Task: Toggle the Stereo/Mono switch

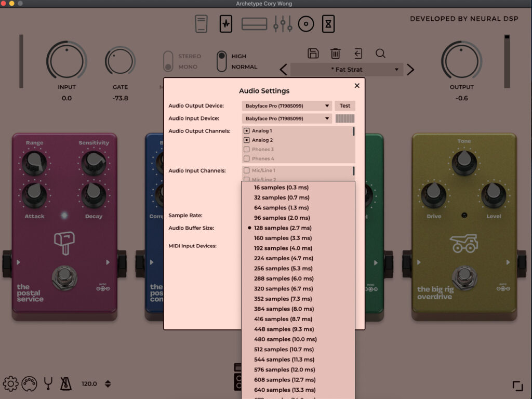Action: [168, 61]
